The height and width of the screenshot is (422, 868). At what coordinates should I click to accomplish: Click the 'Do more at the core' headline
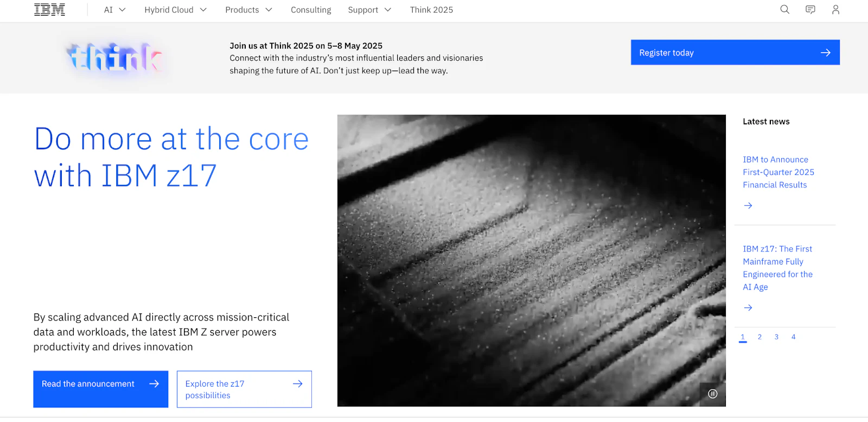[171, 157]
